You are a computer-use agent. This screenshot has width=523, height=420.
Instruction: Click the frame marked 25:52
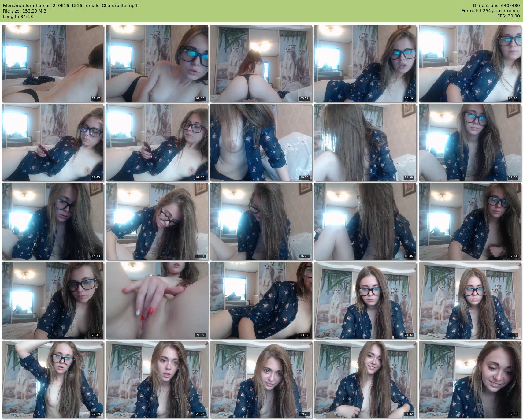click(469, 300)
